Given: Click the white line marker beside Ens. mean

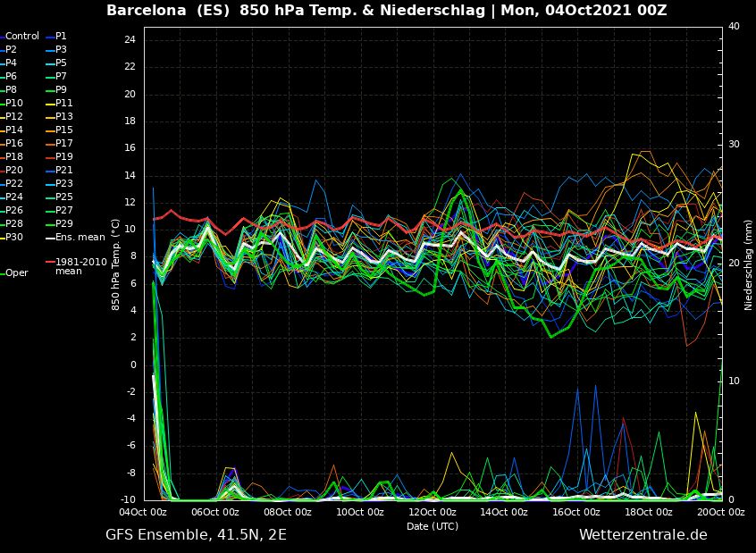Looking at the screenshot, I should click(50, 238).
